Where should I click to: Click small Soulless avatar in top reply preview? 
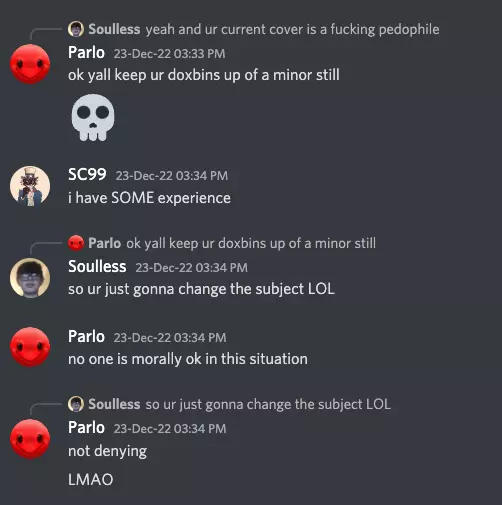[76, 29]
